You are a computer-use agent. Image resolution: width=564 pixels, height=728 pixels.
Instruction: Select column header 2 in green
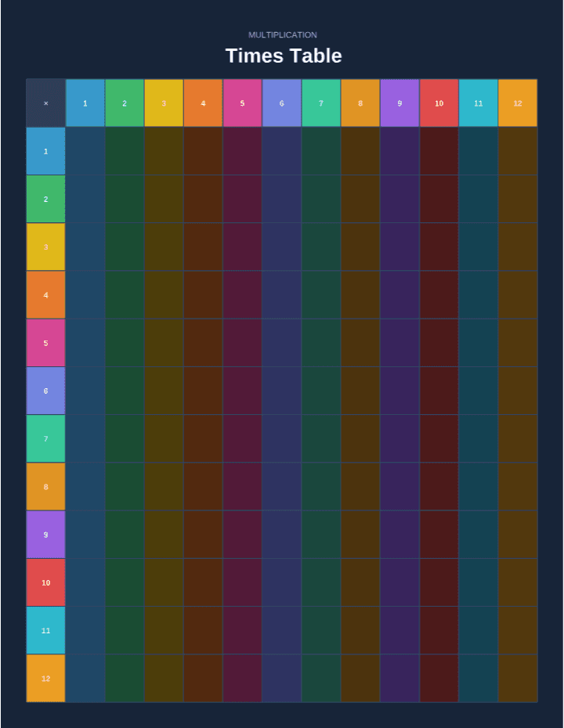pyautogui.click(x=125, y=103)
